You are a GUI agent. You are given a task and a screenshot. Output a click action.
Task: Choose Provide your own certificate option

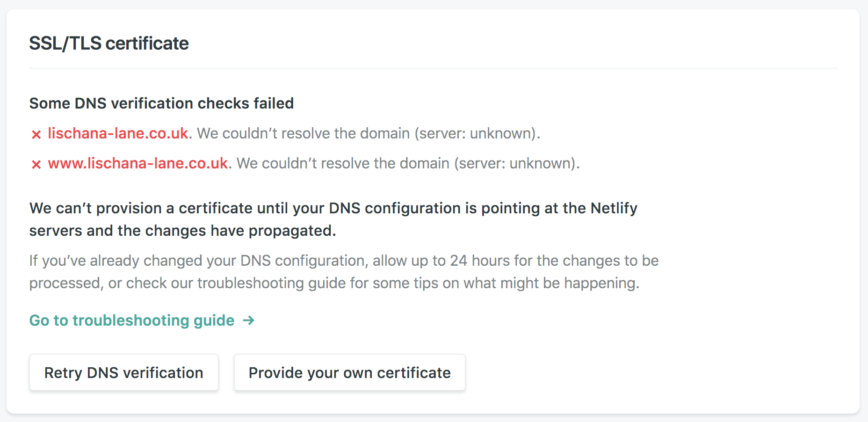[x=349, y=372]
